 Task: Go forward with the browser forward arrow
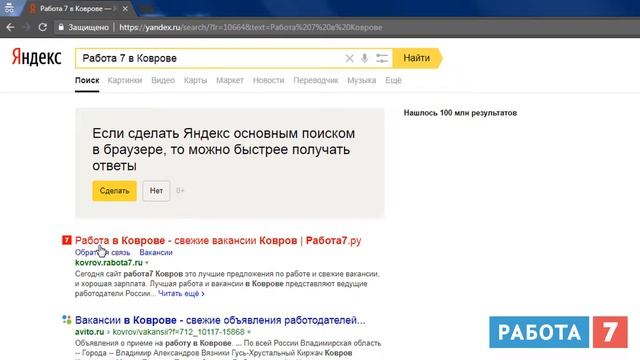click(27, 27)
